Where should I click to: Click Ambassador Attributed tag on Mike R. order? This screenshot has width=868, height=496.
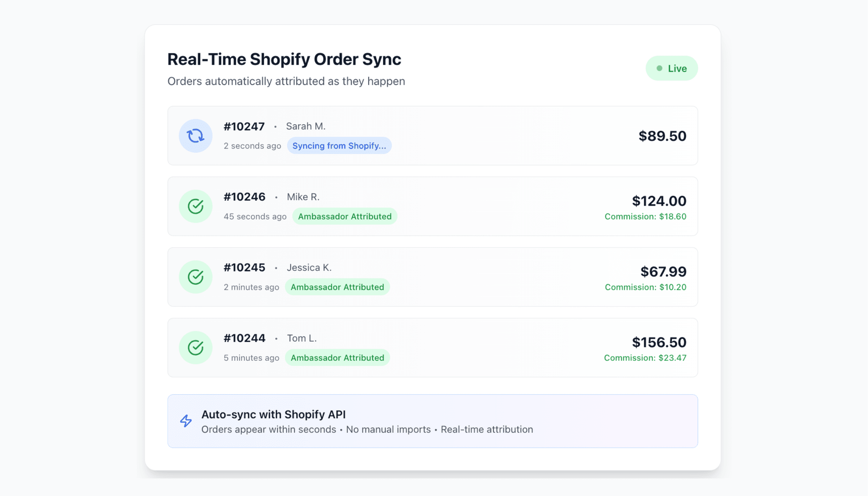[x=344, y=217]
